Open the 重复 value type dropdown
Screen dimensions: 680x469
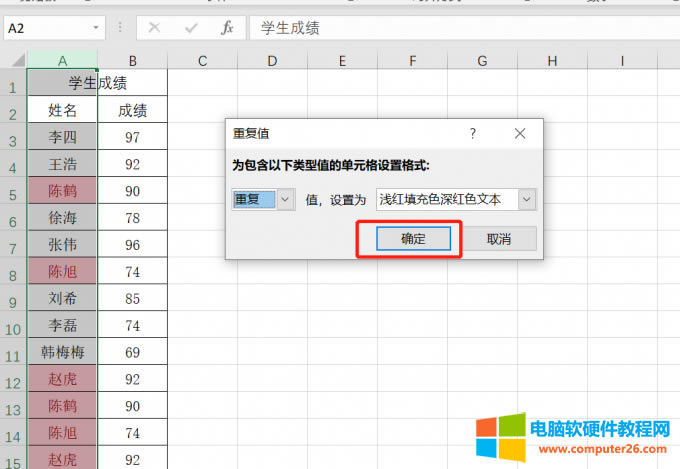[x=285, y=199]
